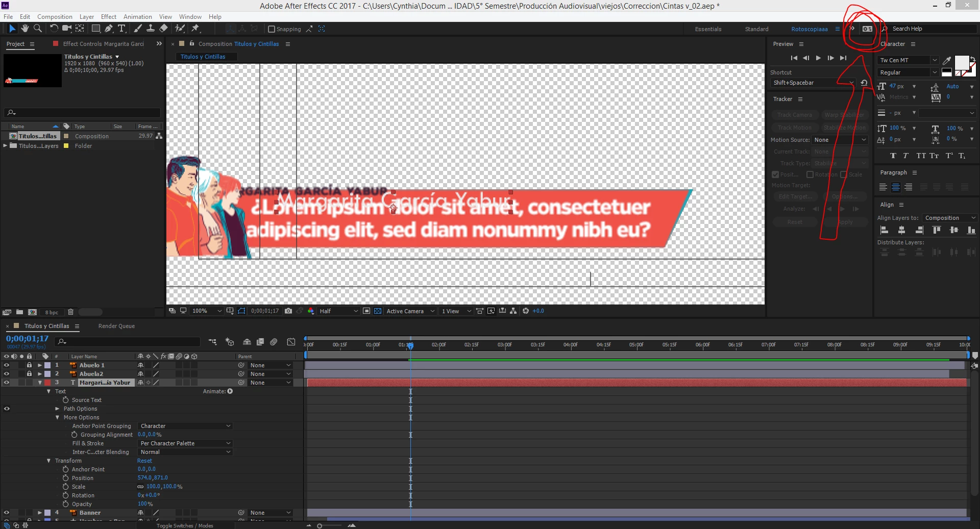Hide the Banner layer
Screen dimensions: 980x529
(x=7, y=513)
